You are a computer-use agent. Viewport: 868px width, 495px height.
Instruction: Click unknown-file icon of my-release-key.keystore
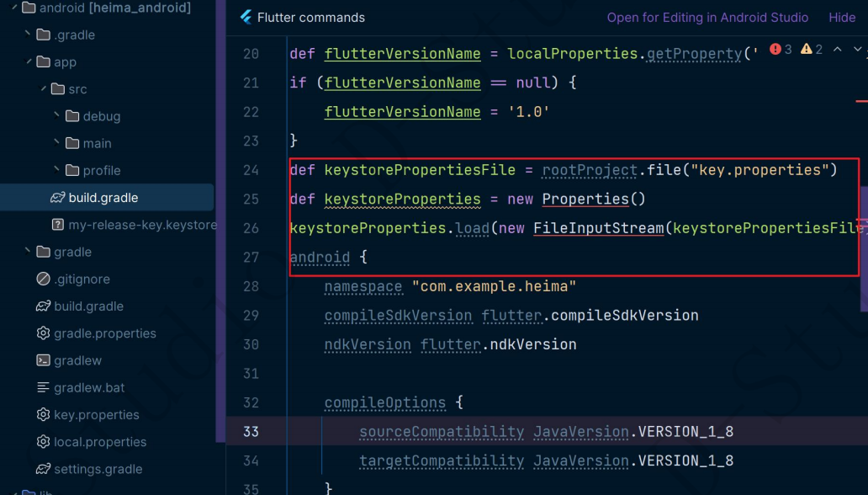(57, 225)
